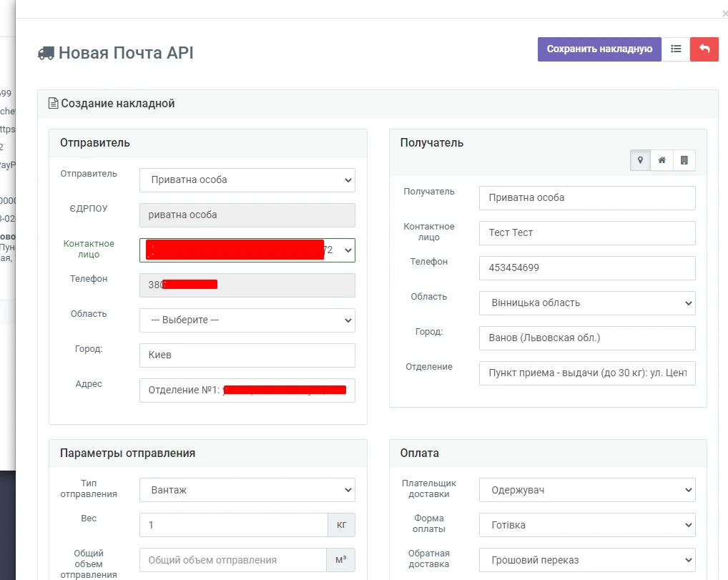Image resolution: width=728 pixels, height=580 pixels.
Task: Click the recipient Телефон field
Action: click(x=586, y=268)
